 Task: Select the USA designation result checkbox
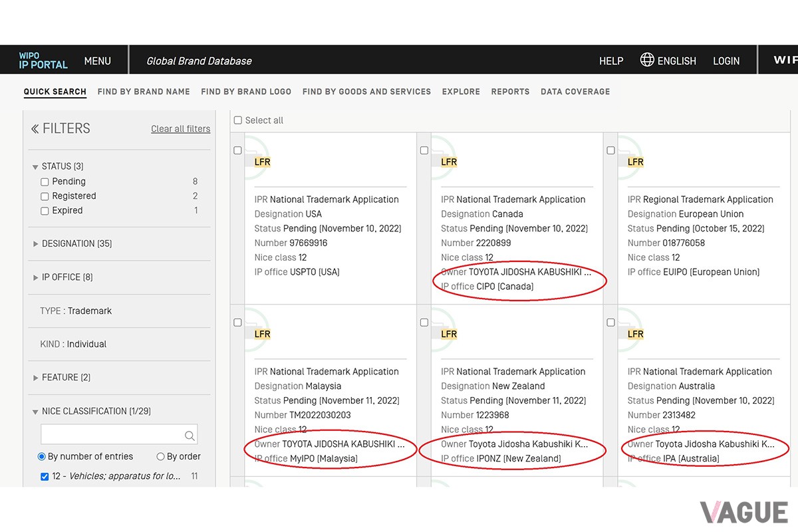click(237, 150)
